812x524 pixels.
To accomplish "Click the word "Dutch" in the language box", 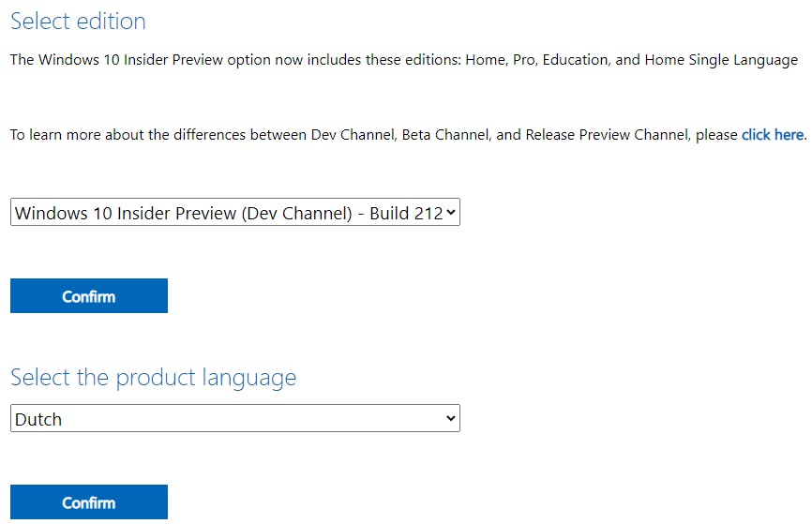I will coord(38,419).
